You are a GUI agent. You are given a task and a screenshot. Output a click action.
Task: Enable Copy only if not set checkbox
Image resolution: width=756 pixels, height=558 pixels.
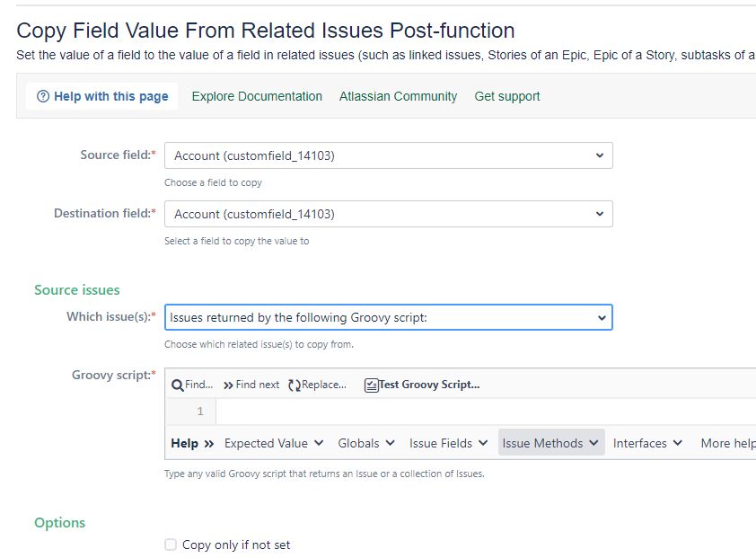[x=171, y=545]
